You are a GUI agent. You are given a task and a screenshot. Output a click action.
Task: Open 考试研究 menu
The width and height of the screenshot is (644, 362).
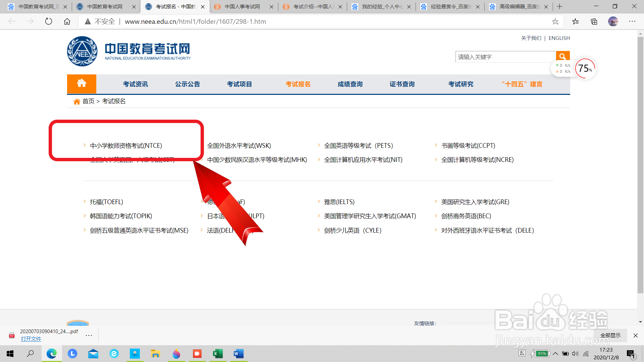461,84
